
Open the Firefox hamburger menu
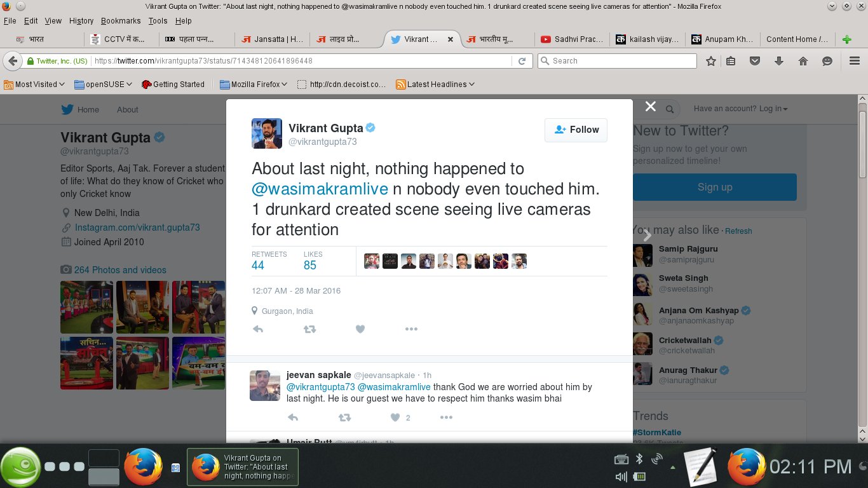pos(855,61)
